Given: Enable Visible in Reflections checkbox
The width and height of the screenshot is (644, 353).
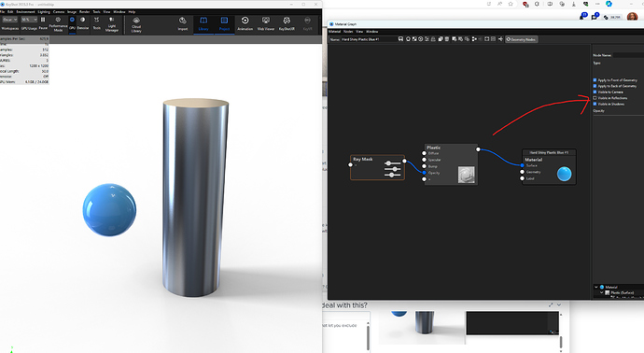Looking at the screenshot, I should 595,98.
